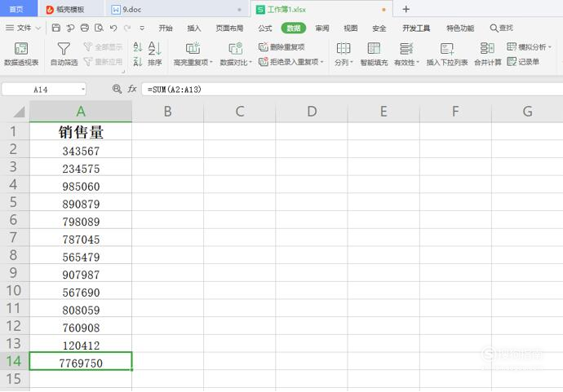Switch to the 公式 ribbon tab
This screenshot has width=563, height=392.
265,28
